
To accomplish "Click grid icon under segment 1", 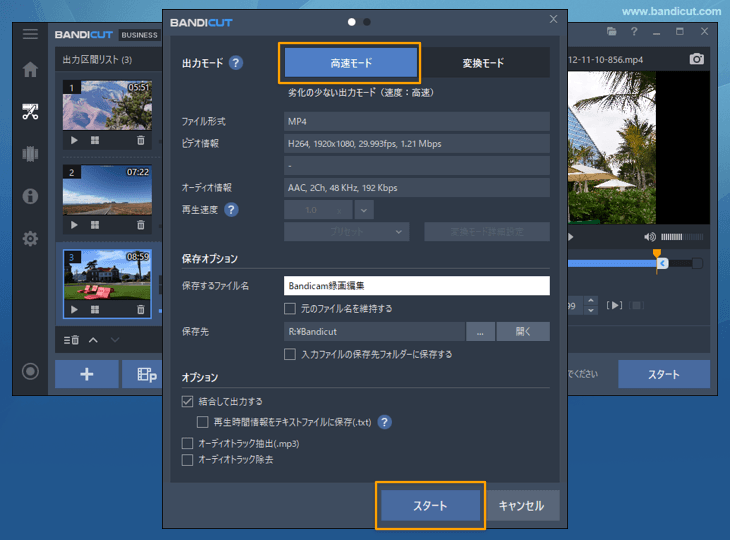I will [x=95, y=140].
